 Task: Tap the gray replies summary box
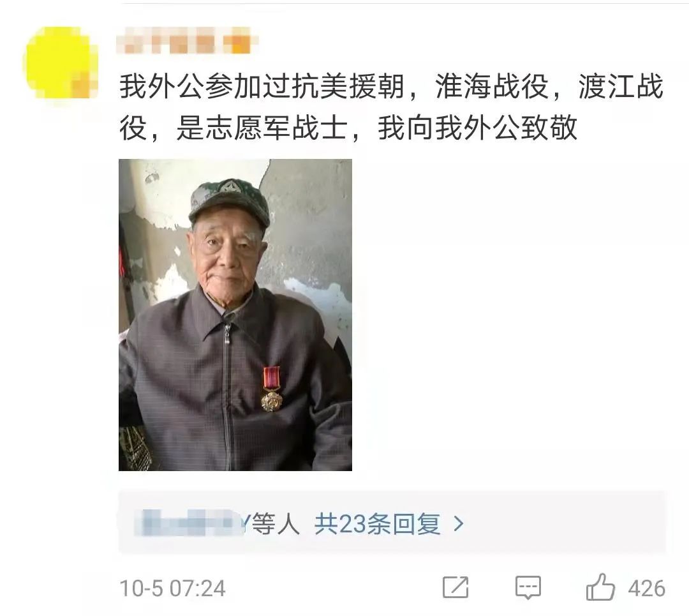392,522
